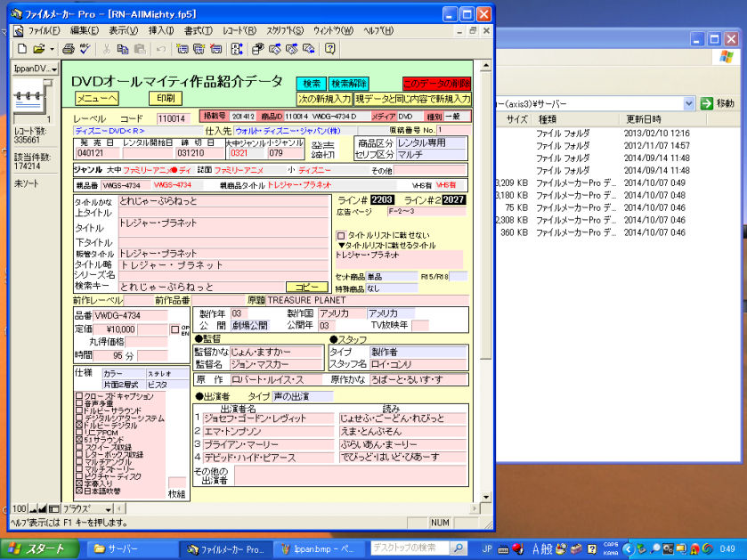Click the New Record toolbar icon
This screenshot has height=560, width=747.
click(182, 49)
